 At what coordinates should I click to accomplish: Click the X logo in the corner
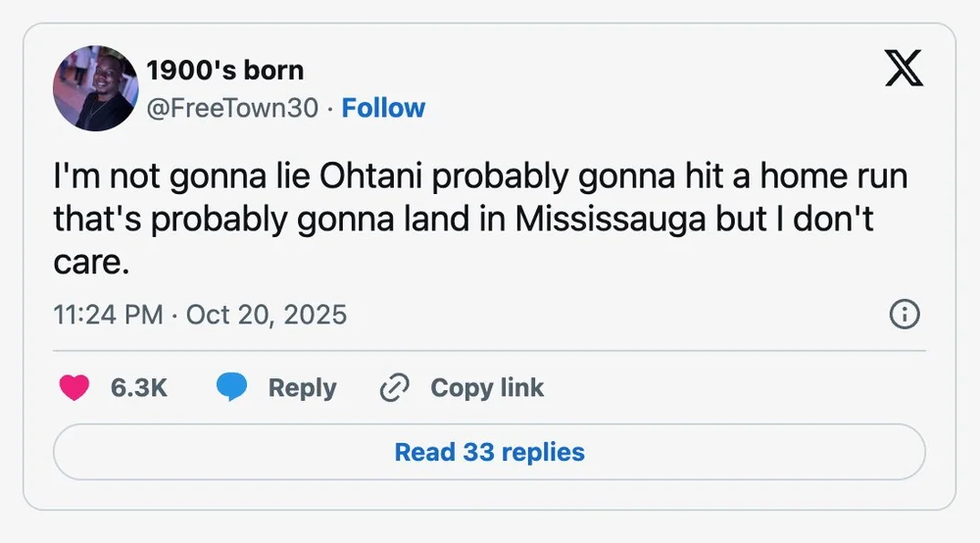click(x=905, y=68)
